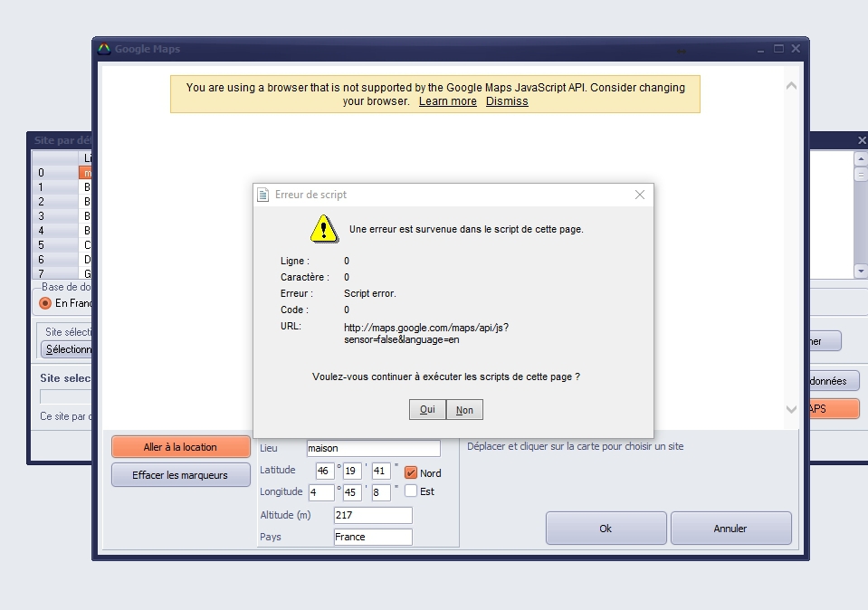The image size is (868, 610).
Task: Edit the Altitude field 217
Action: pos(373,515)
